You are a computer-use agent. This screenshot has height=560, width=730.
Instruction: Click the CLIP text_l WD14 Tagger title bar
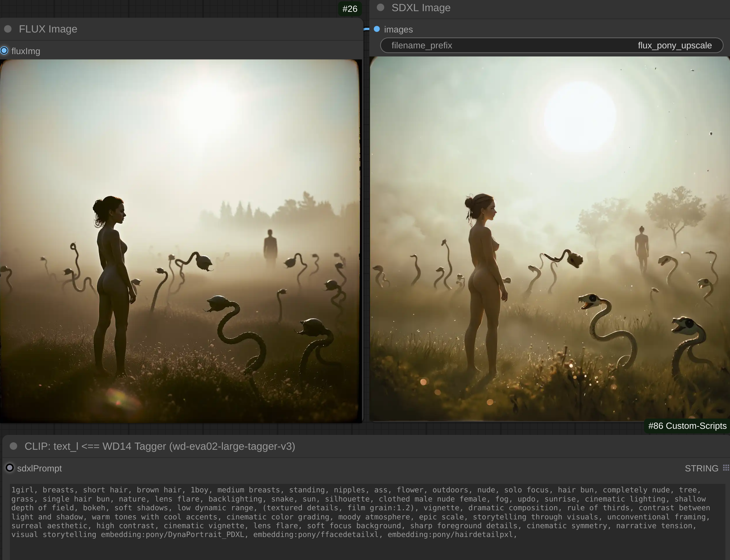160,446
